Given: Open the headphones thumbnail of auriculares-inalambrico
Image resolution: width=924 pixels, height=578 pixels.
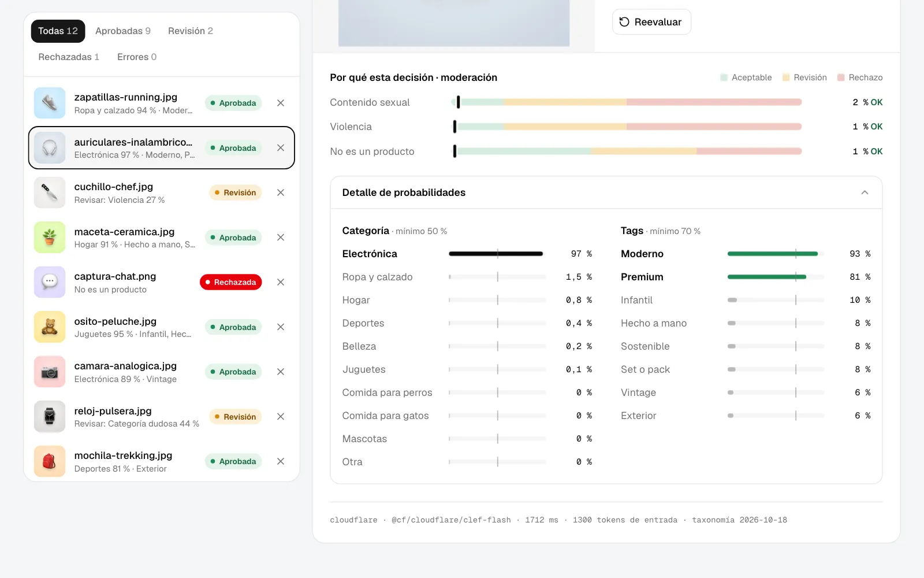Looking at the screenshot, I should tap(50, 148).
